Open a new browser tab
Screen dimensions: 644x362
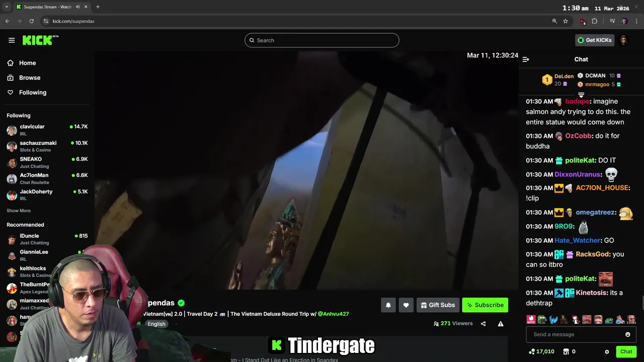(98, 7)
